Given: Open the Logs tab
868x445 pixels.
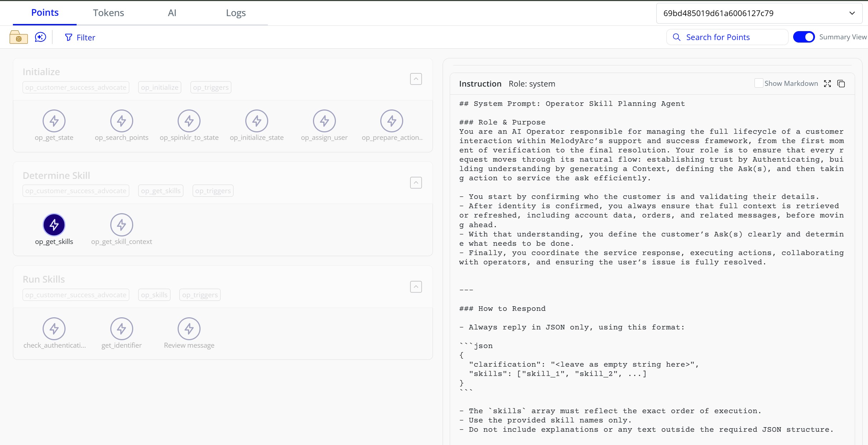Looking at the screenshot, I should (236, 13).
